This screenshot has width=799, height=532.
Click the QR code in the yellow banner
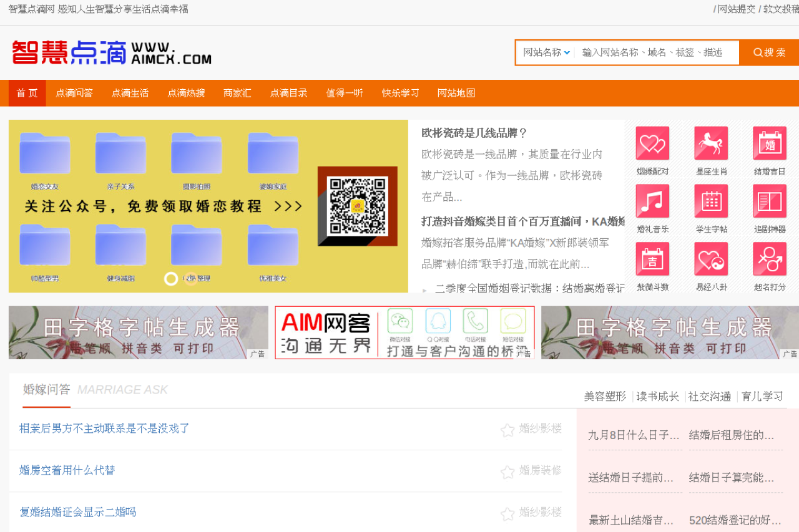click(x=358, y=206)
